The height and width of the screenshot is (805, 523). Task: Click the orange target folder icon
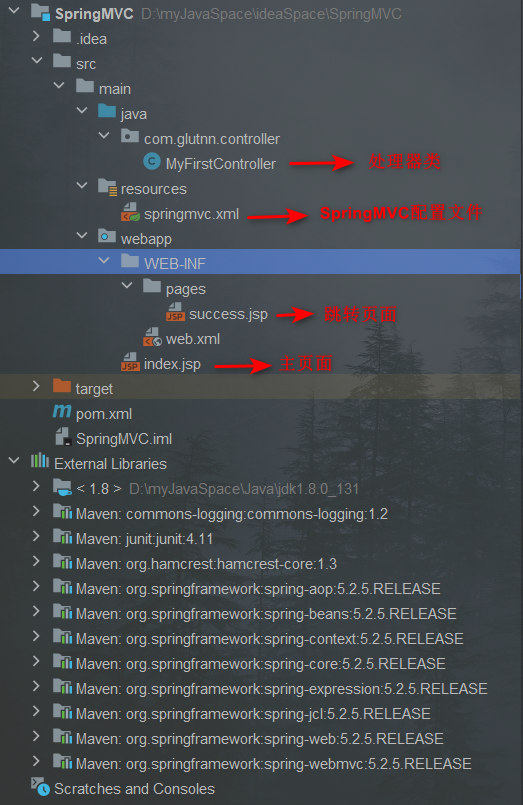click(62, 387)
